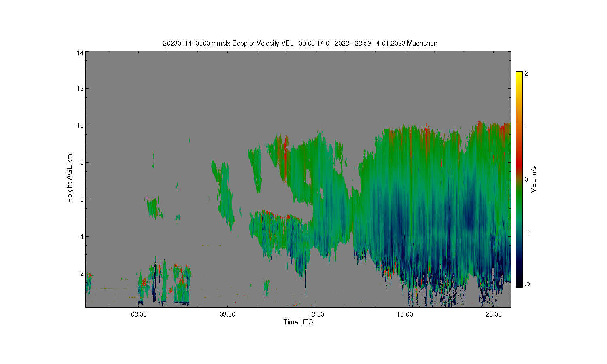The image size is (607, 364).
Task: Click the colorbar '-1' value label
Action: 527,234
